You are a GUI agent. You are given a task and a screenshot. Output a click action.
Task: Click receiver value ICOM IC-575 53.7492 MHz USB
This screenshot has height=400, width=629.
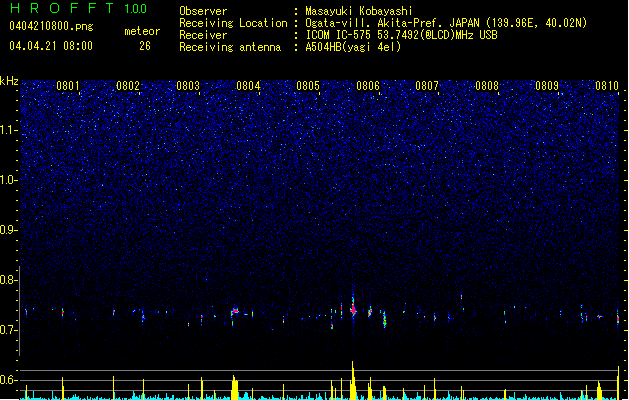coord(402,35)
